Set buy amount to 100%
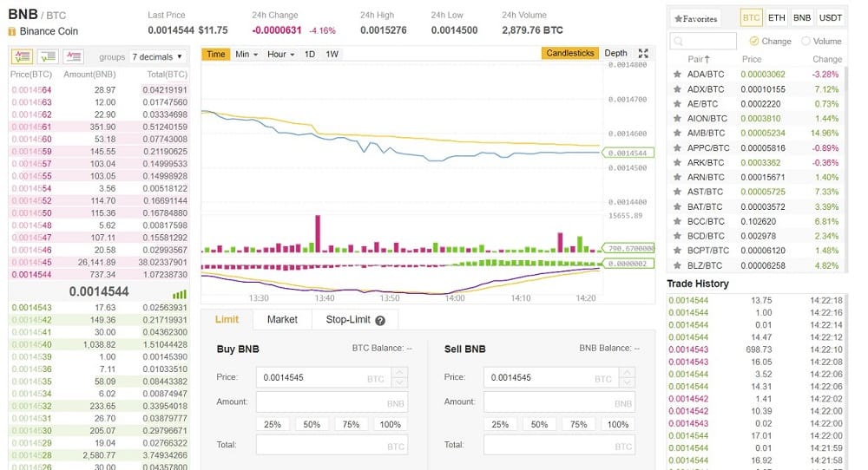The image size is (868, 470). (x=391, y=425)
